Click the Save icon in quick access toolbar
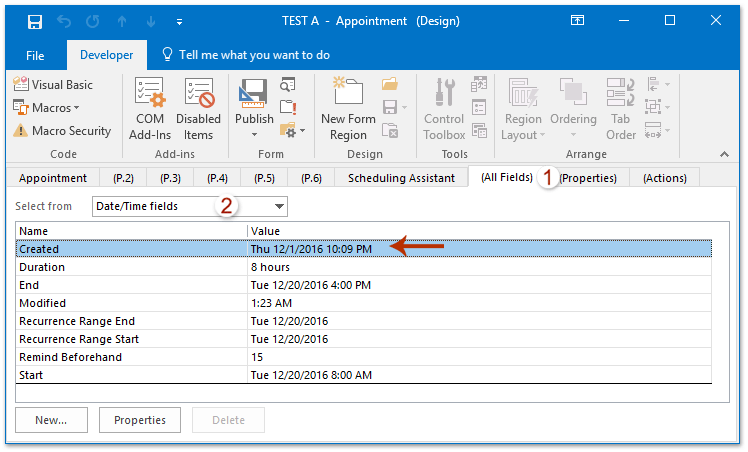The width and height of the screenshot is (748, 452). coord(35,21)
